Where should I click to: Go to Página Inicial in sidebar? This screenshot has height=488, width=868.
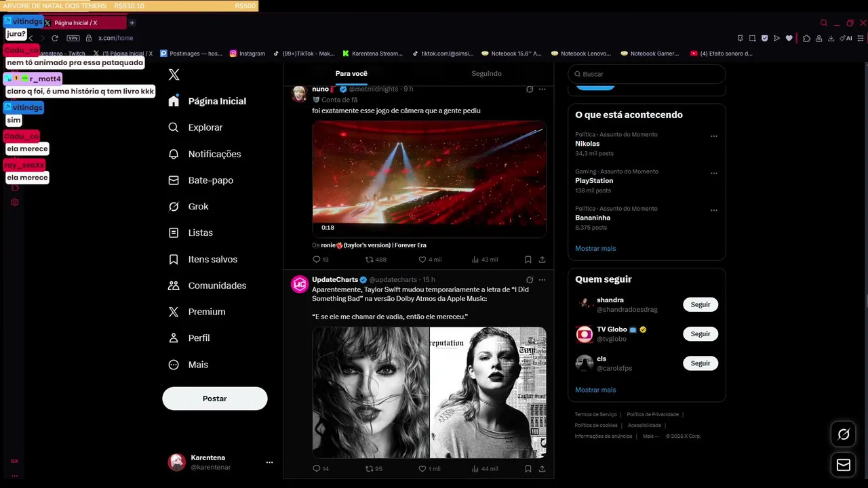208,101
